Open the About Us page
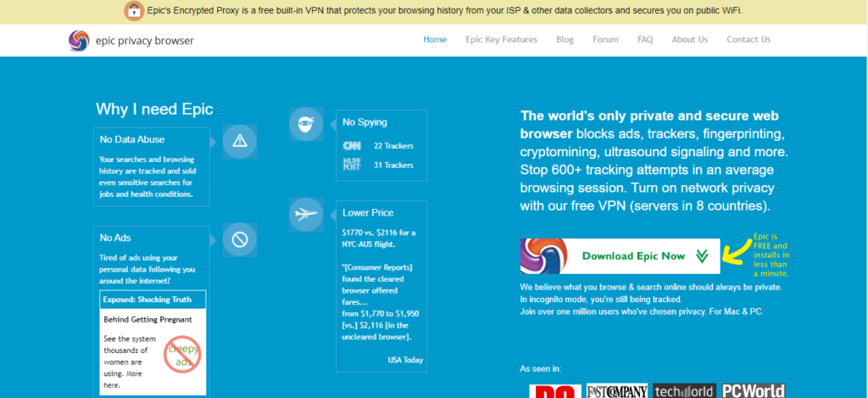868x398 pixels. pos(690,39)
